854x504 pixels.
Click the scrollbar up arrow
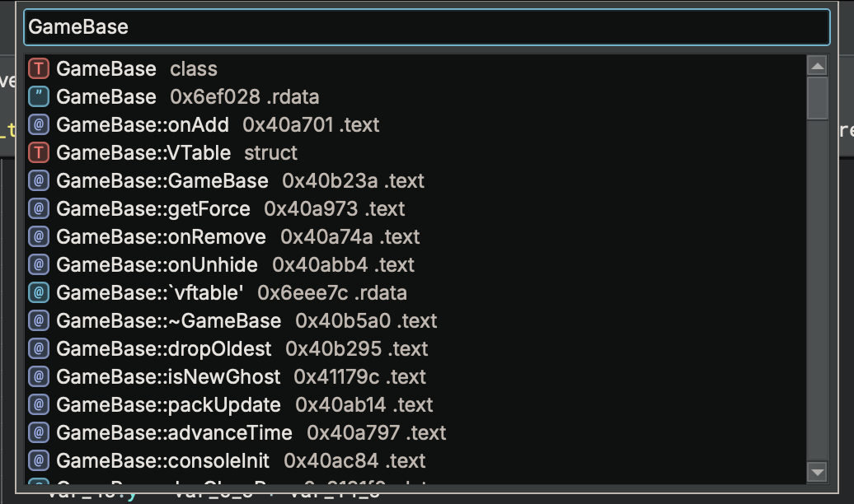click(x=818, y=65)
